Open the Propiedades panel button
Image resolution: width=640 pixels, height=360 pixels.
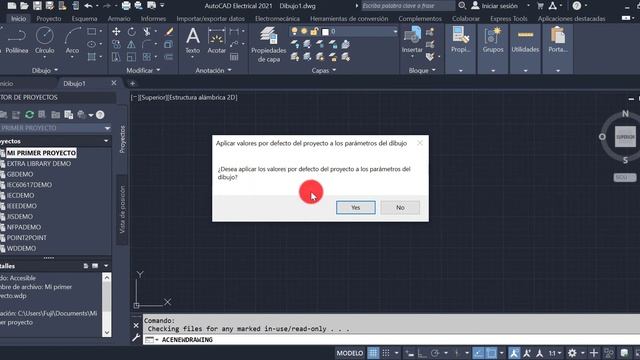click(460, 40)
